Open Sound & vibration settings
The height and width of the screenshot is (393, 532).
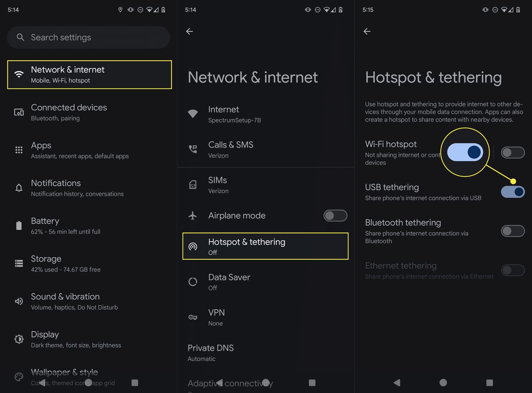tap(89, 302)
